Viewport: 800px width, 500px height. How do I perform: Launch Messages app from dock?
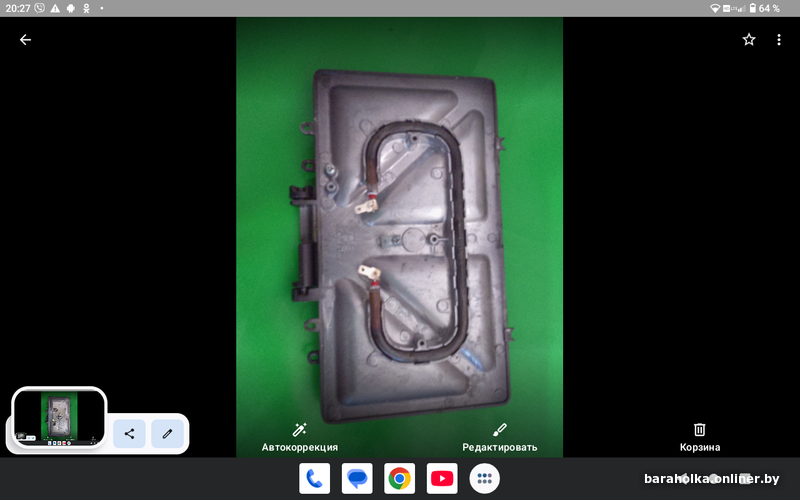[x=357, y=479]
